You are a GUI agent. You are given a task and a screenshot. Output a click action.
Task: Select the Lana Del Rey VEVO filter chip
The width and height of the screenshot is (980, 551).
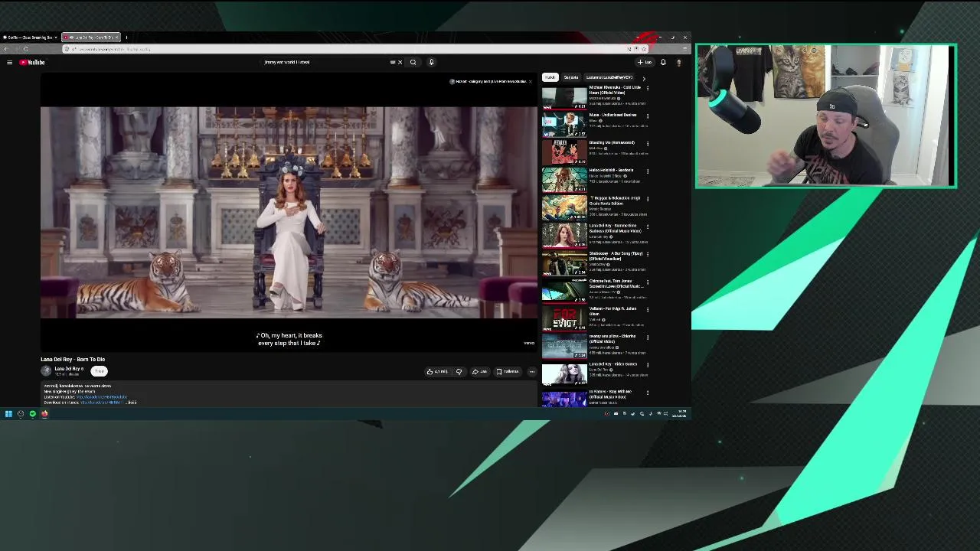(x=609, y=77)
